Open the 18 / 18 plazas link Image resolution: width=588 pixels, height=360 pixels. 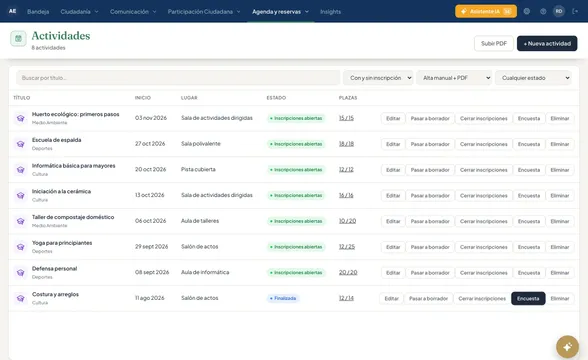[346, 144]
